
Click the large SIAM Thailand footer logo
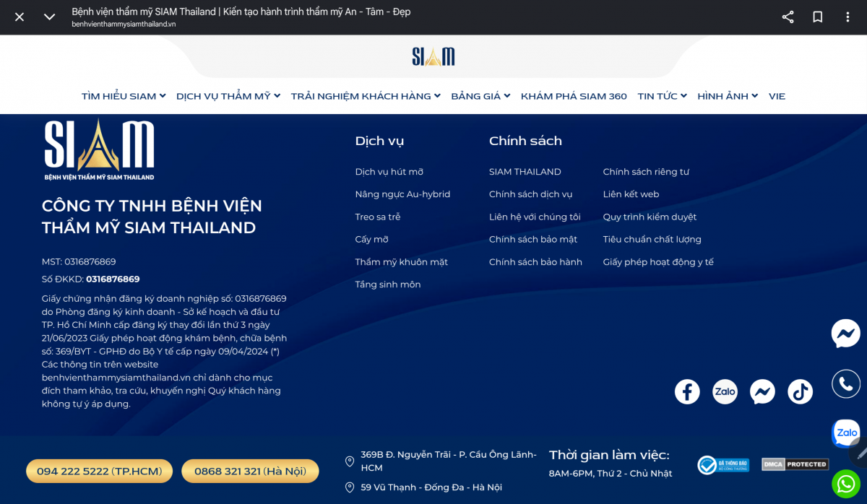(x=99, y=150)
